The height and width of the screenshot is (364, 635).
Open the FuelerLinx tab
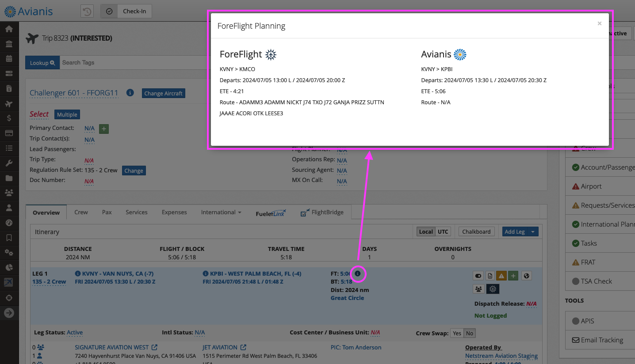(x=271, y=212)
